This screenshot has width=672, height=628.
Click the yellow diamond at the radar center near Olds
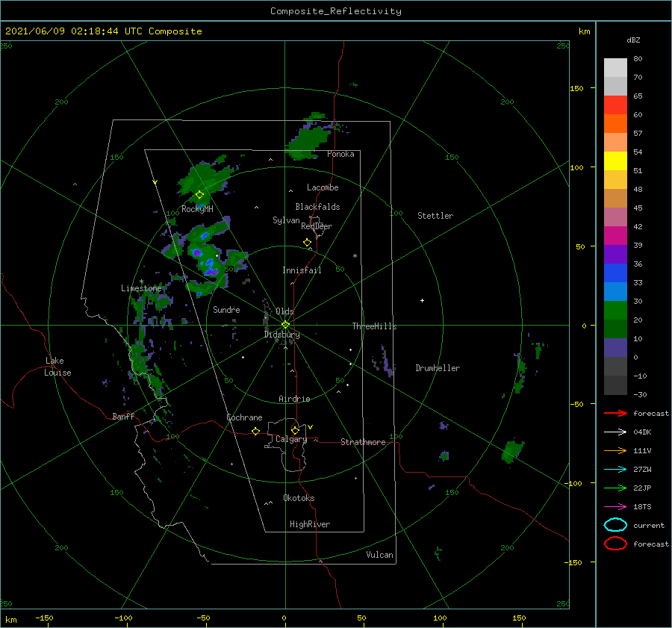[x=285, y=325]
